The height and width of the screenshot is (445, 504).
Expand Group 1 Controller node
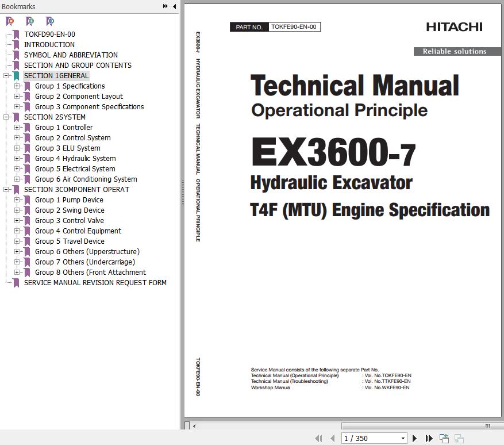click(17, 128)
